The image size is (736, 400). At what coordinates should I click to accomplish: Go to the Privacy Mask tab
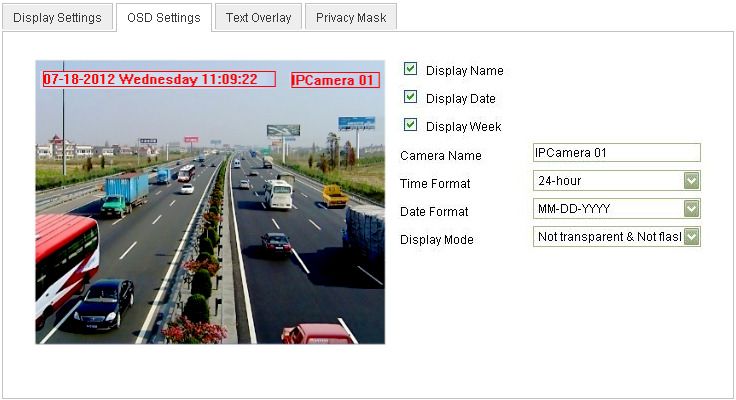(x=351, y=17)
